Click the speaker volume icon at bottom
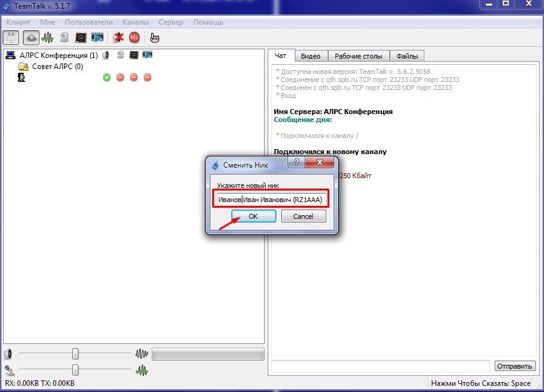The width and height of the screenshot is (544, 392). (8, 354)
